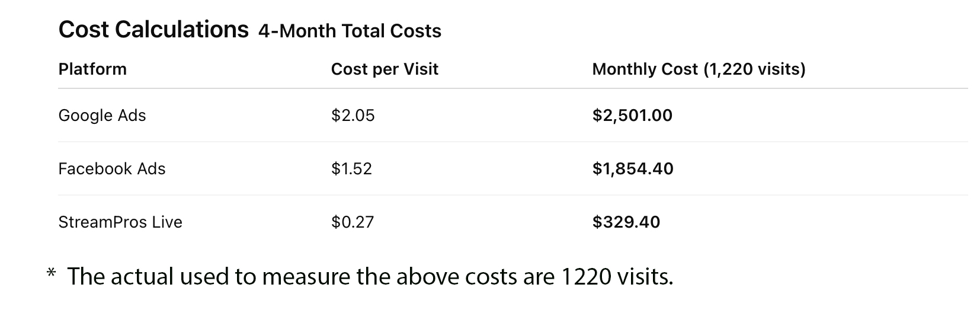Click the $0.27 cost per visit value
The width and height of the screenshot is (980, 316).
[353, 222]
